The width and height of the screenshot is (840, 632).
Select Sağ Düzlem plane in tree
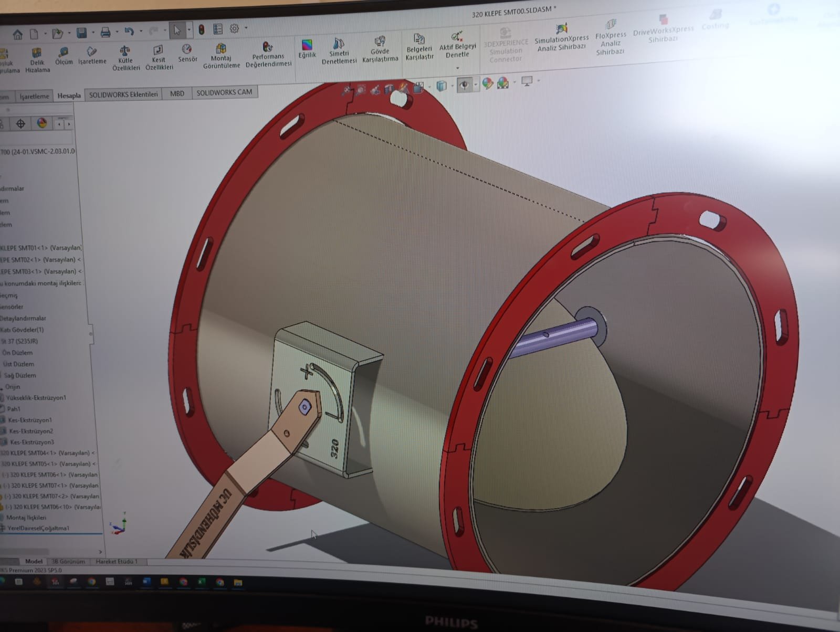coord(20,375)
